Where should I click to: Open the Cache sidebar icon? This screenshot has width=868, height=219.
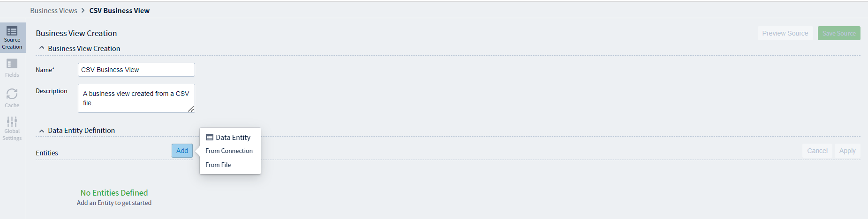[x=12, y=98]
